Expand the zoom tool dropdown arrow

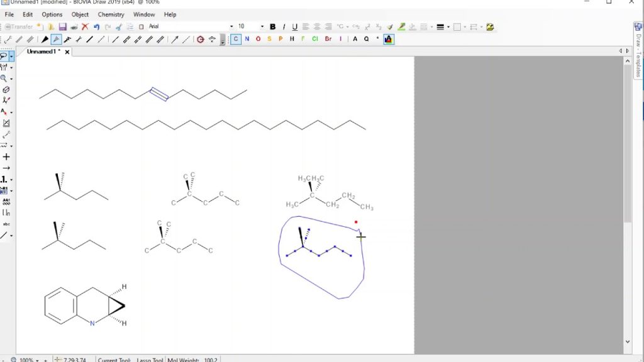pyautogui.click(x=12, y=79)
